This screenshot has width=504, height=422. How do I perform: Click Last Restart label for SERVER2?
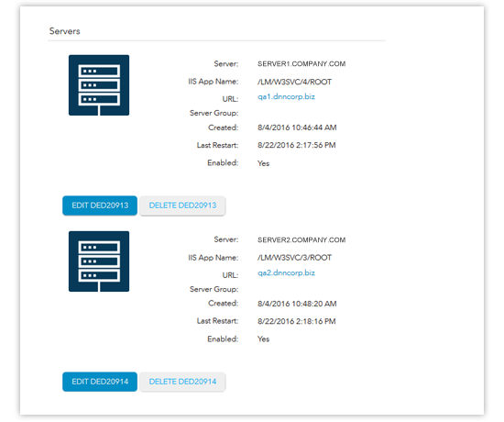(x=217, y=321)
